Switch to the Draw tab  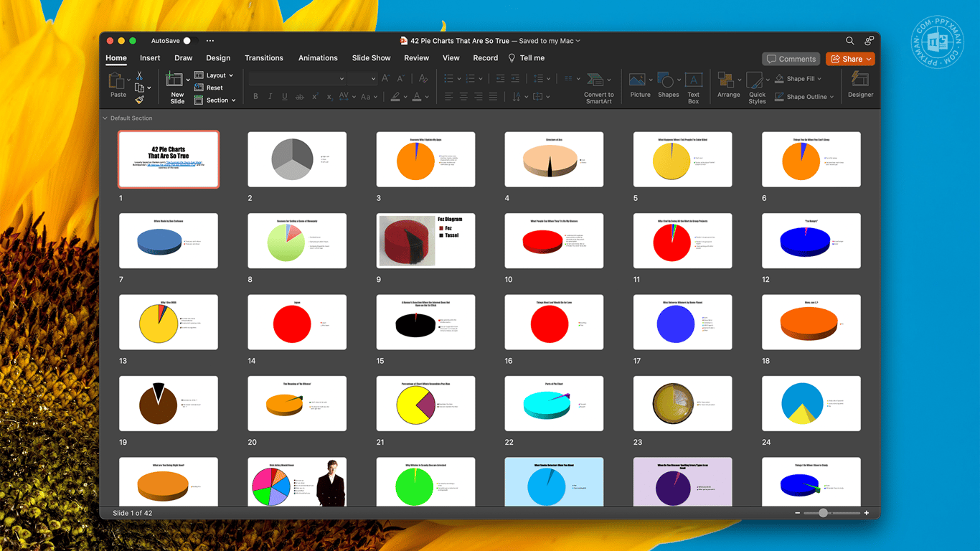pyautogui.click(x=184, y=58)
